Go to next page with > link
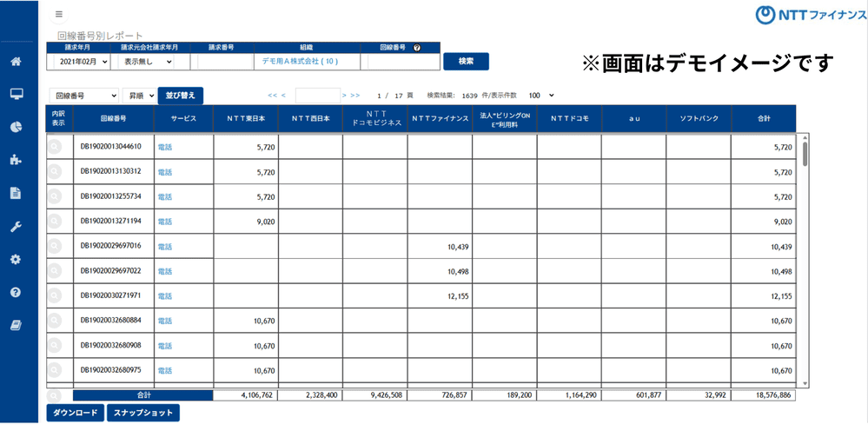 pos(344,96)
